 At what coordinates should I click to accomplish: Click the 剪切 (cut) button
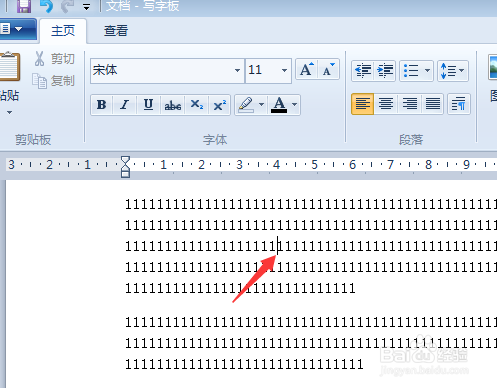coord(55,59)
